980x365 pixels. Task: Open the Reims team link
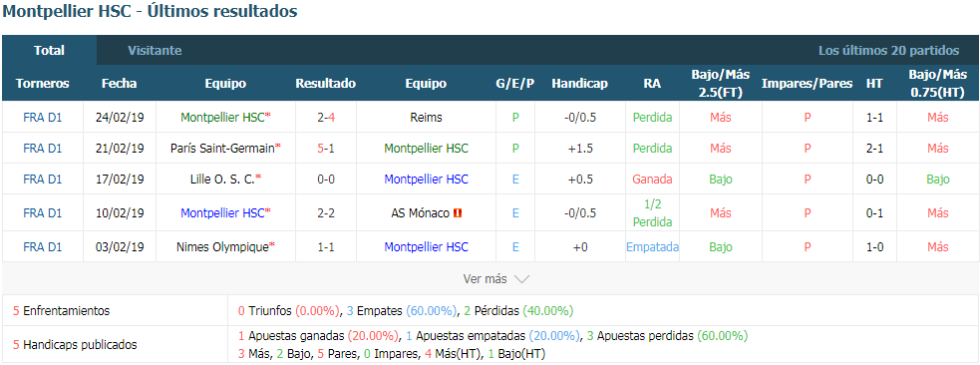click(426, 117)
